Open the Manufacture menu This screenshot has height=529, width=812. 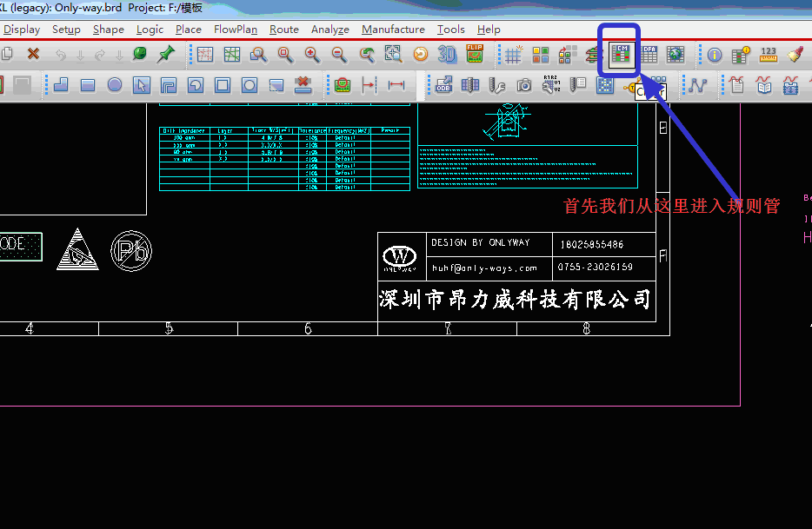tap(393, 30)
